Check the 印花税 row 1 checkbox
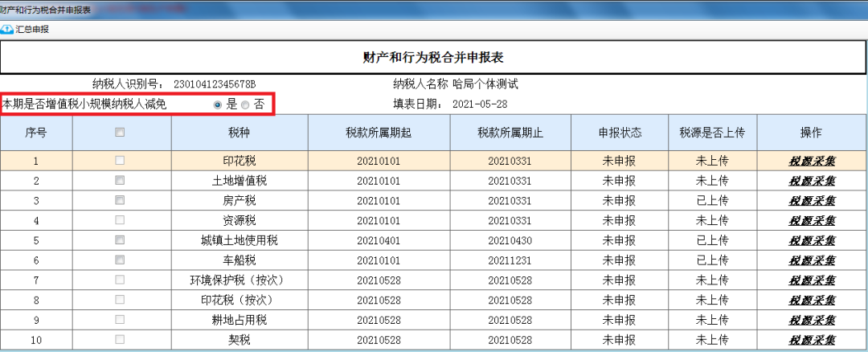This screenshot has width=868, height=352. 120,161
